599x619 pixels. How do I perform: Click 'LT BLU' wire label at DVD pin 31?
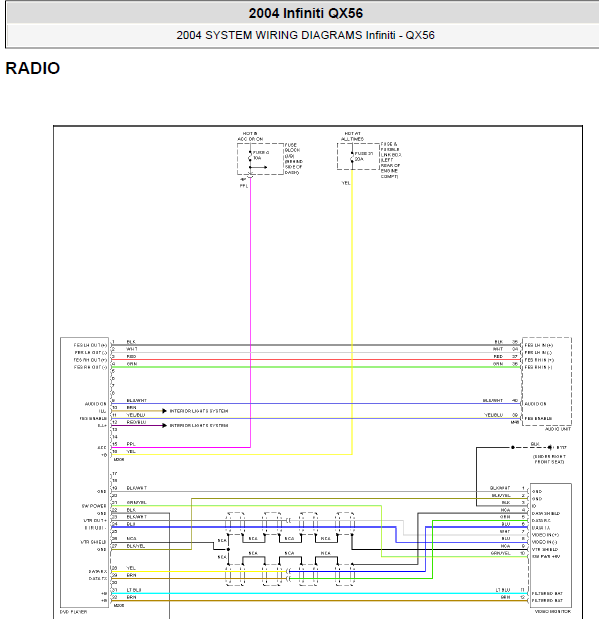click(134, 590)
